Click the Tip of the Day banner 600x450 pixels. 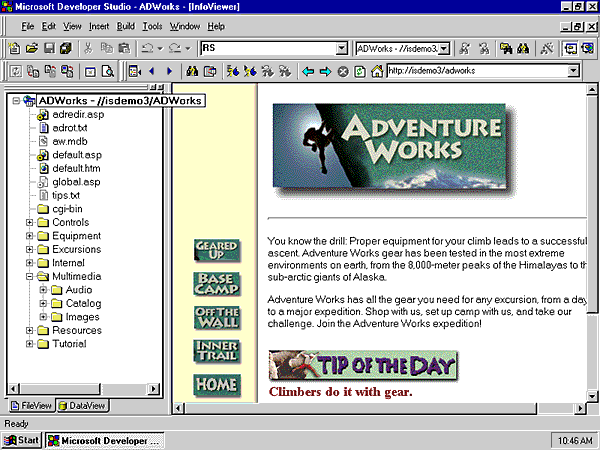[364, 365]
